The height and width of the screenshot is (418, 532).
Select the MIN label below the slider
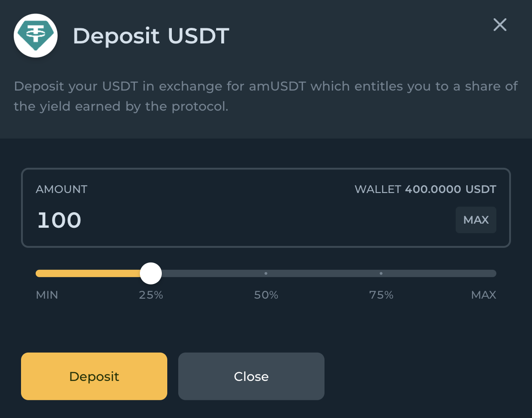[x=47, y=295]
